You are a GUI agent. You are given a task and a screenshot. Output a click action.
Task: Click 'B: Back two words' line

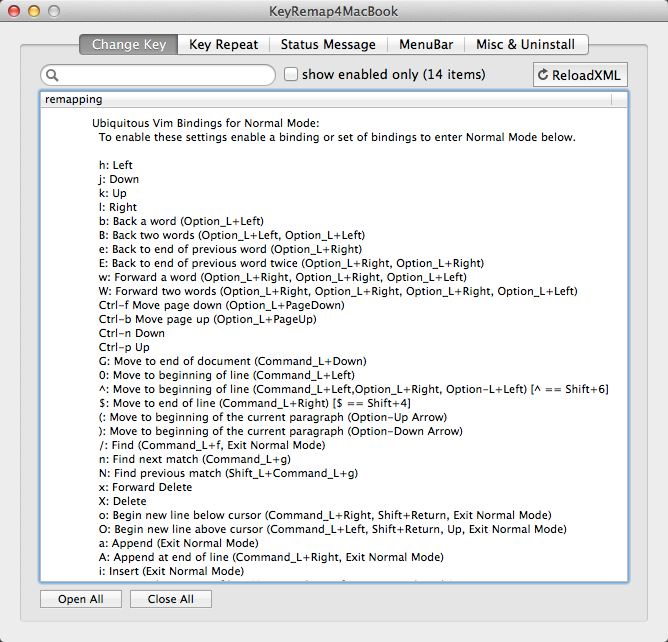232,235
